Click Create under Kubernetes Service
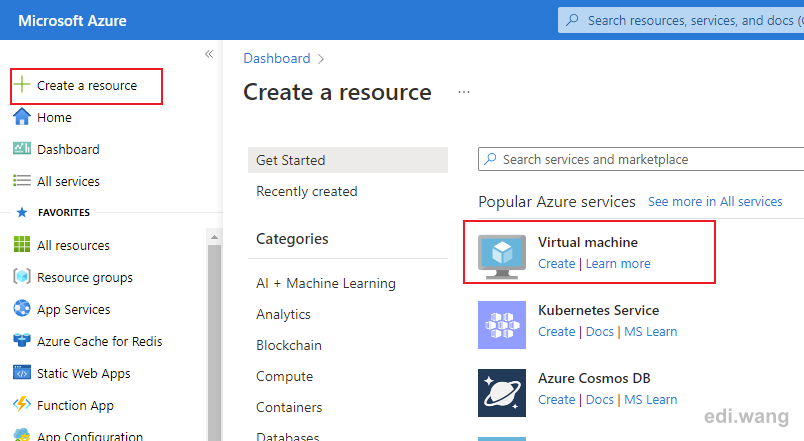Image resolution: width=804 pixels, height=441 pixels. click(x=556, y=332)
